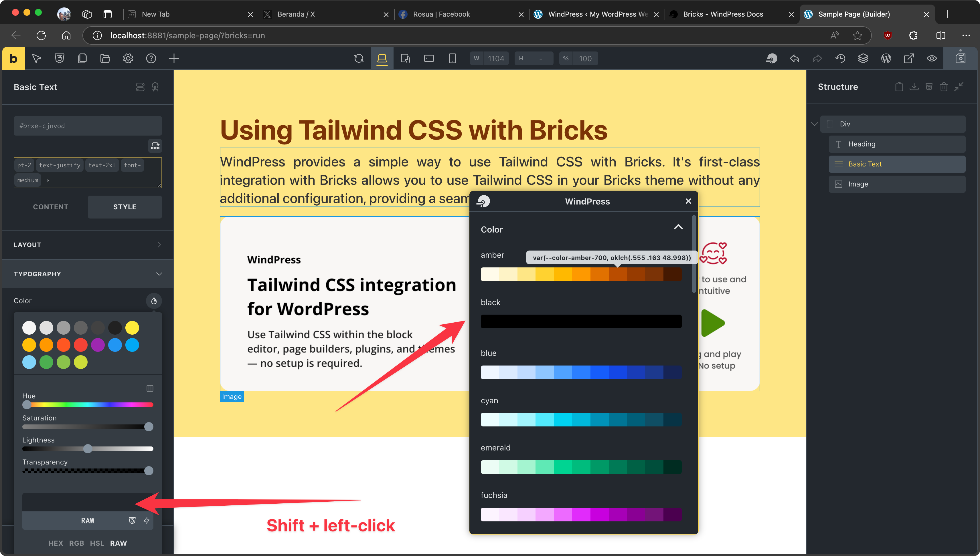The image size is (980, 556).
Task: Select Heading in the Structure tree
Action: click(x=896, y=144)
